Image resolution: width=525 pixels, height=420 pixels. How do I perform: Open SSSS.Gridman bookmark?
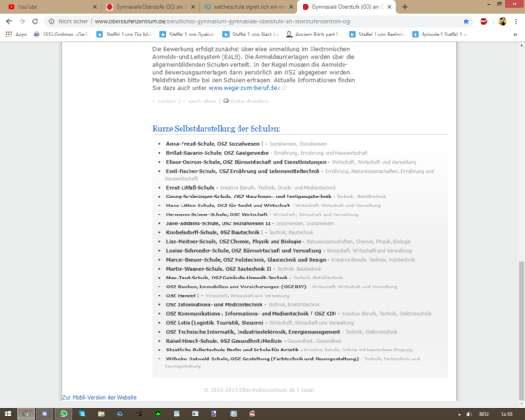pos(61,34)
